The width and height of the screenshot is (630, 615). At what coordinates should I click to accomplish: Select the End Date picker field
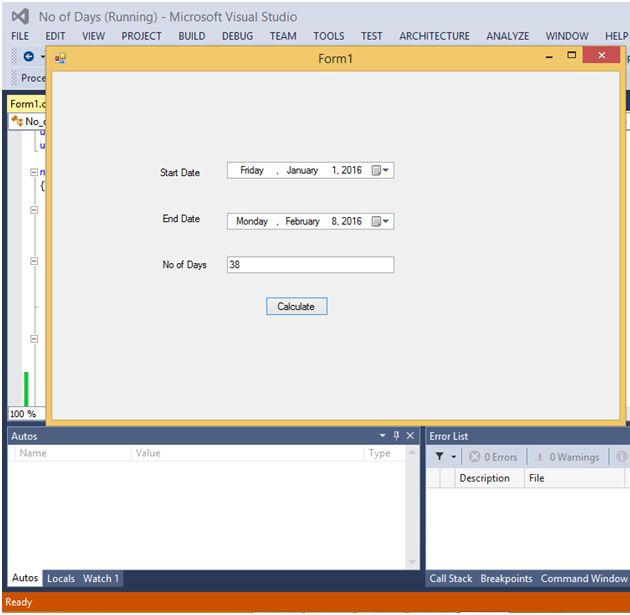click(311, 221)
